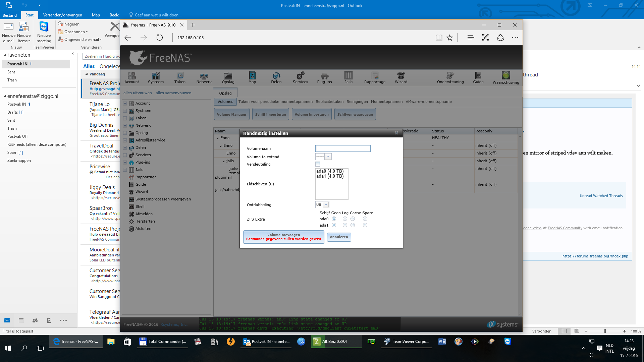Open Outlook People view icon
Screen dimensions: 644x362
tap(35, 320)
